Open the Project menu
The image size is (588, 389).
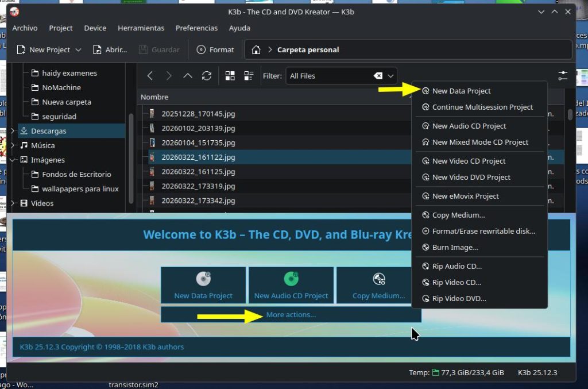click(61, 28)
